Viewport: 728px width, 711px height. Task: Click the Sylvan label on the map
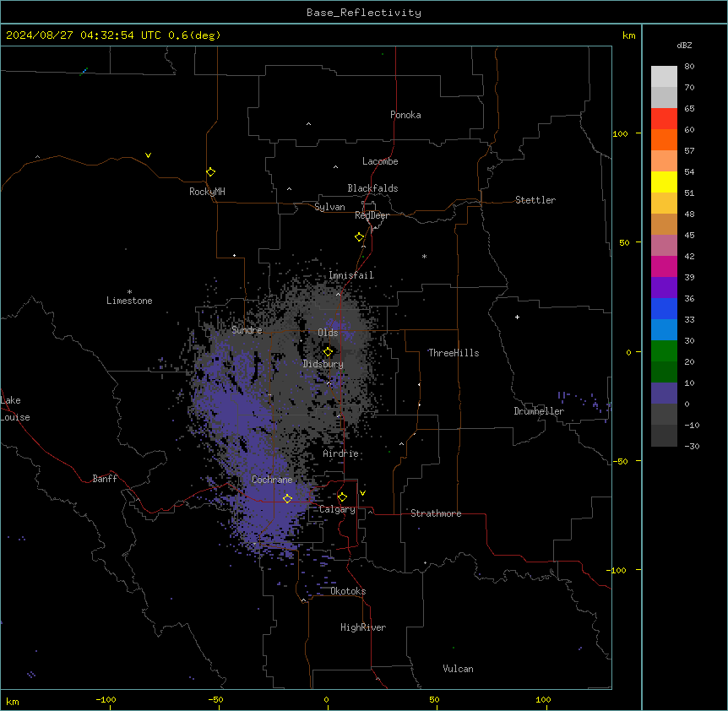329,207
